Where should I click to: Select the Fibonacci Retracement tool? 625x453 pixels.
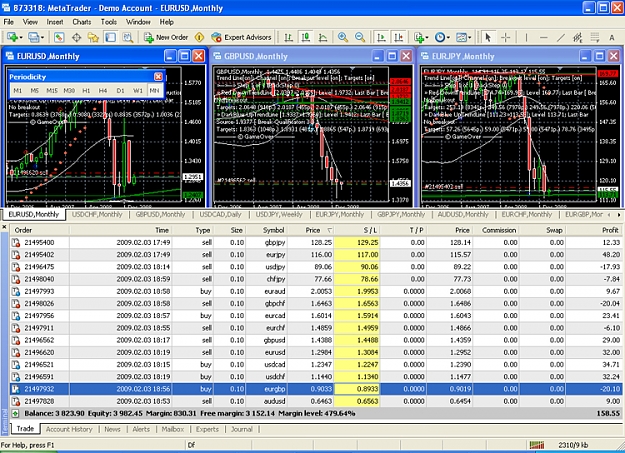tap(595, 37)
